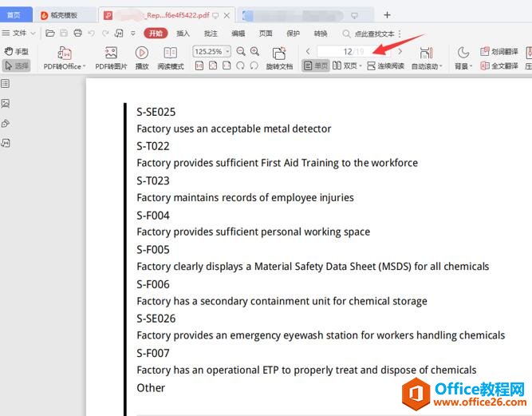Click 全文翻译 full text translation

pyautogui.click(x=499, y=65)
